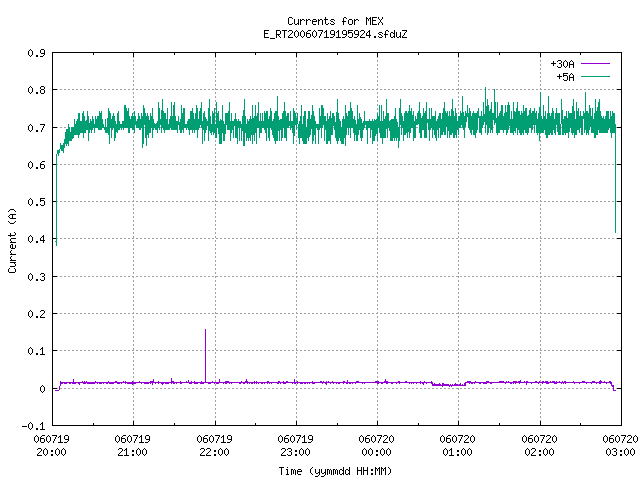Click the '060719 20:00' time label
The image size is (640, 480).
[51, 446]
